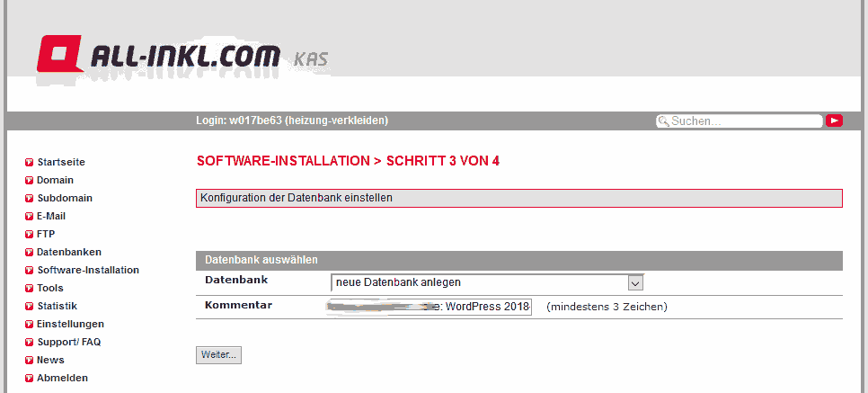Focus the Suchen... search field
The width and height of the screenshot is (868, 393).
(x=739, y=121)
